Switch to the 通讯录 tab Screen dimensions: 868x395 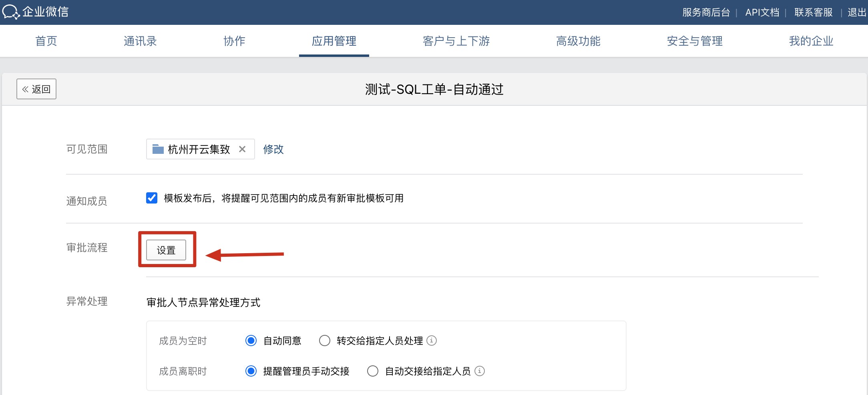[x=140, y=41]
